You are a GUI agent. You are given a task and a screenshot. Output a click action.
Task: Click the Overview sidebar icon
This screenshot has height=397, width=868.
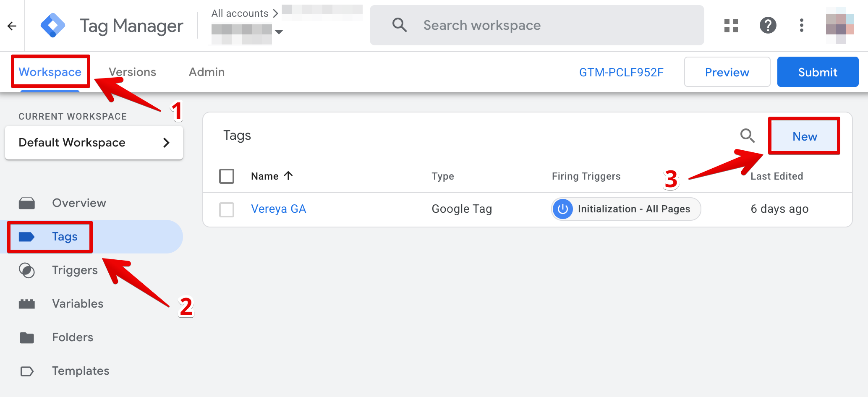(x=27, y=203)
